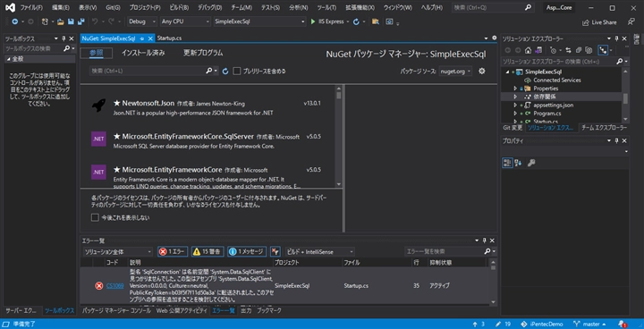Viewport: 644px width, 329px height.
Task: Switch to the Installed packages tab
Action: point(143,53)
